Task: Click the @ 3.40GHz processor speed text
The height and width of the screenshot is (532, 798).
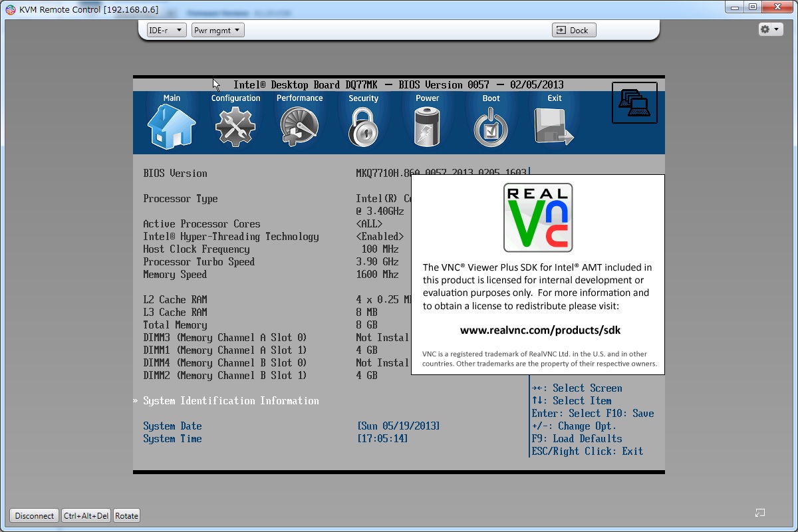Action: [380, 211]
